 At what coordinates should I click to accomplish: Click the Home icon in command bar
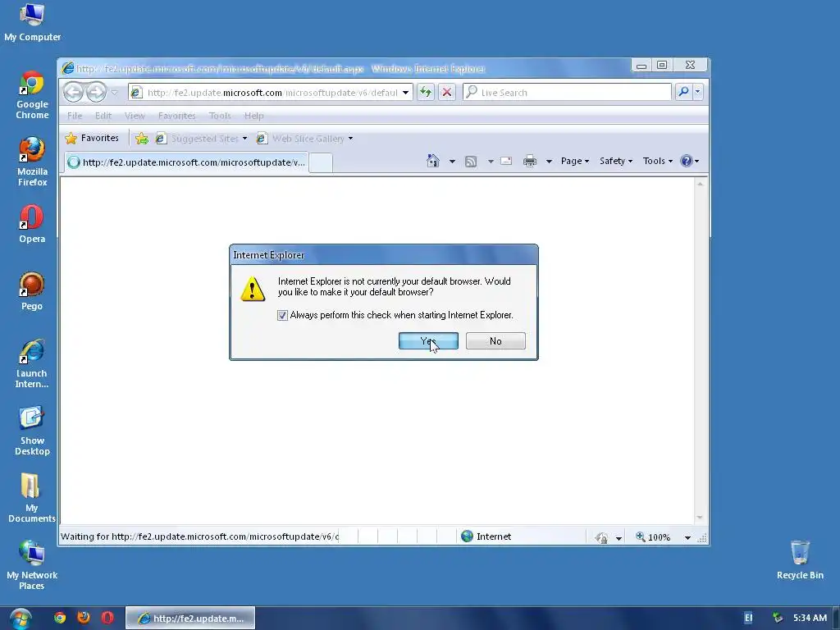(x=433, y=161)
